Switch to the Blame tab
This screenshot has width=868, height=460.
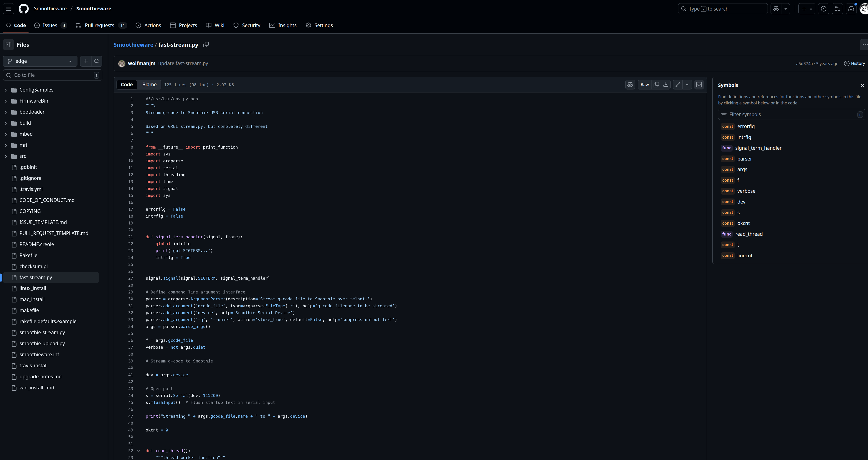pyautogui.click(x=149, y=85)
